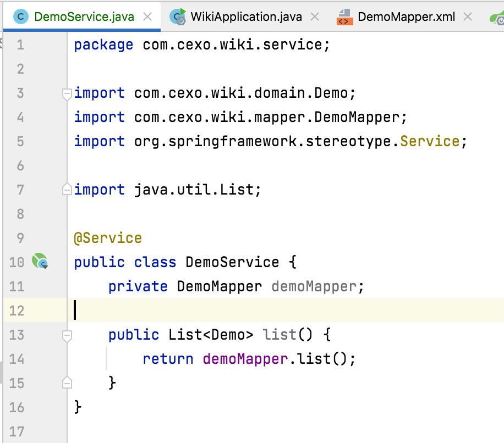Click the DemoMapper.xml file icon
Image resolution: width=504 pixels, height=443 pixels.
(344, 16)
